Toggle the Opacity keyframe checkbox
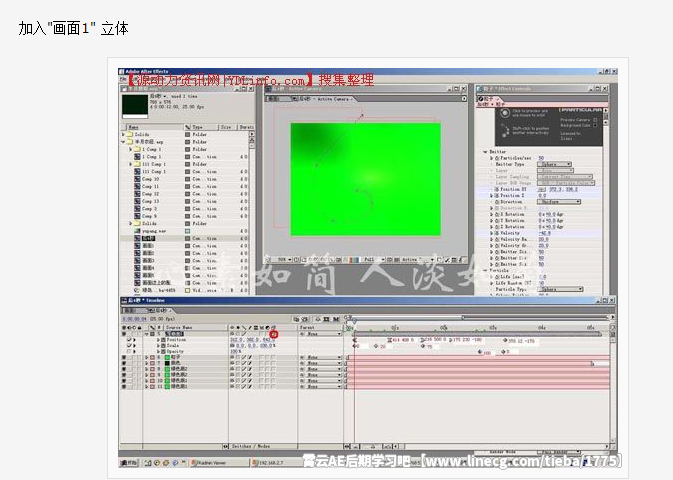The height and width of the screenshot is (480, 673). 129,351
